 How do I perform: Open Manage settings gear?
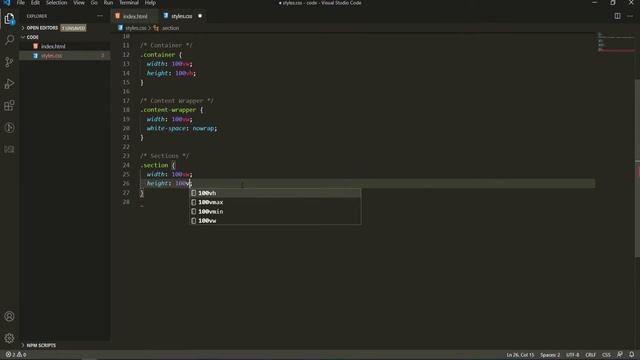[x=9, y=338]
